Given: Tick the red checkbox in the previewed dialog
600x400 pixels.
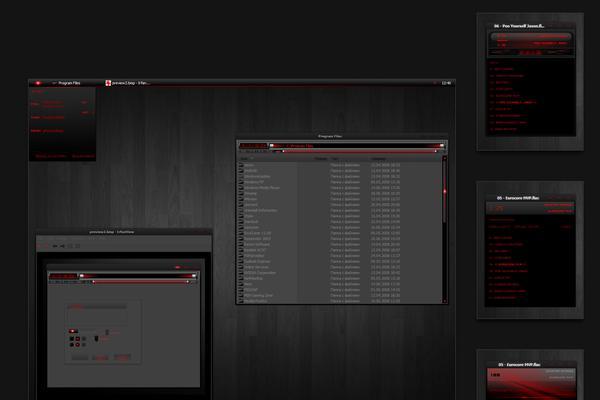Looking at the screenshot, I should click(71, 330).
